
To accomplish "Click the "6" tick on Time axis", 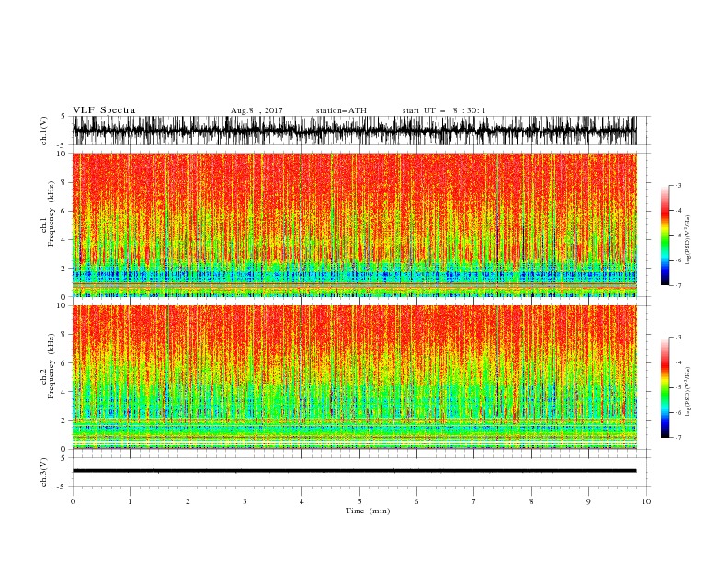I will tap(416, 501).
